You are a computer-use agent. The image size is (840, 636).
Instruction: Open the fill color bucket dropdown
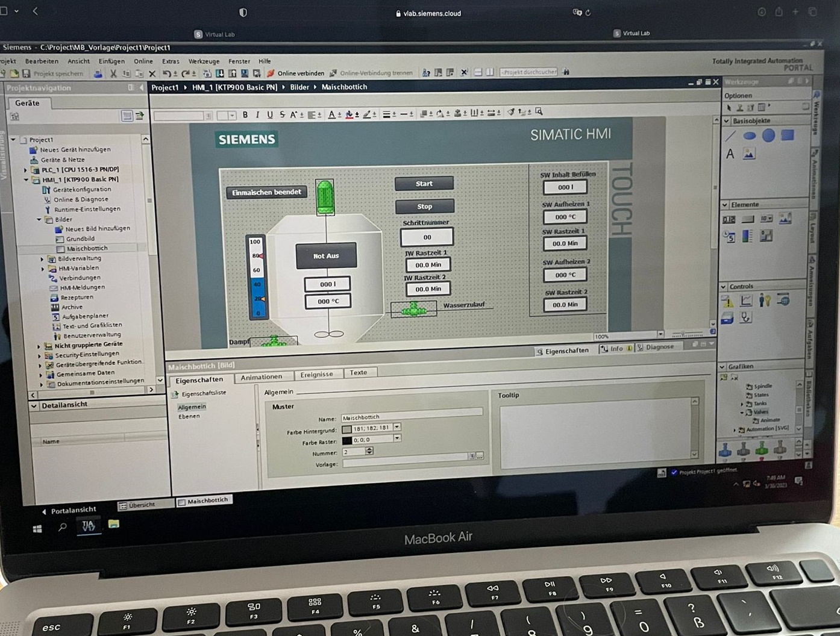[357, 114]
